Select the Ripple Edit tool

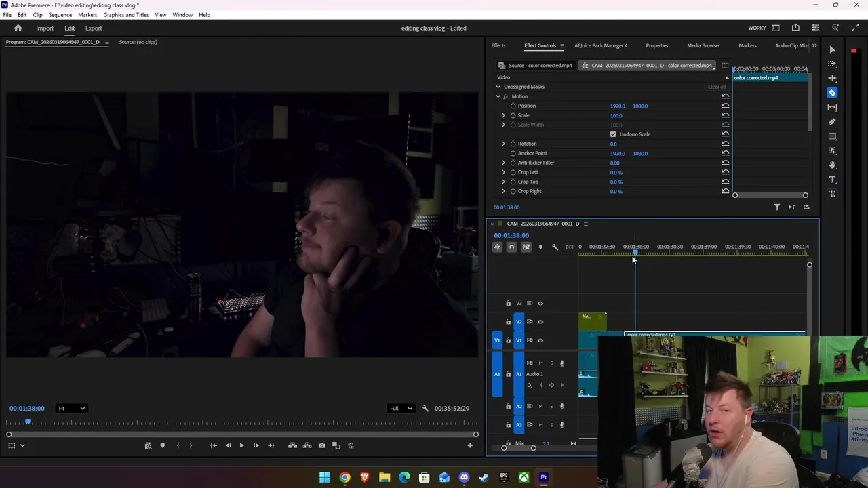click(832, 78)
